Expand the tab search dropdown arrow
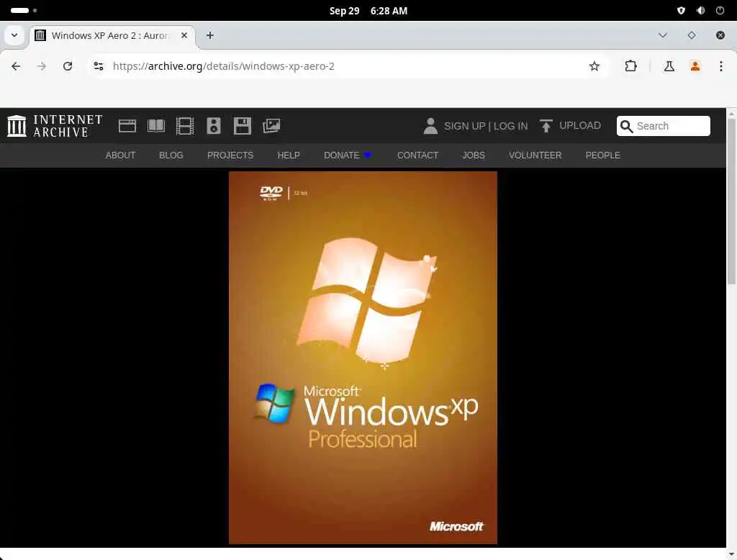 click(x=14, y=35)
